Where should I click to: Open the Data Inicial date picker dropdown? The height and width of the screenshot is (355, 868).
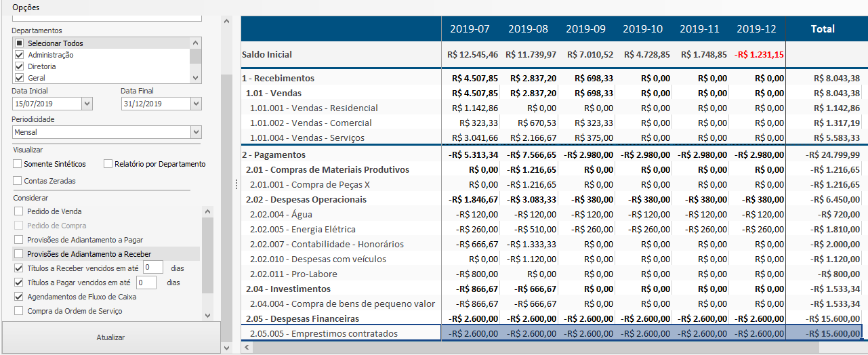(87, 104)
